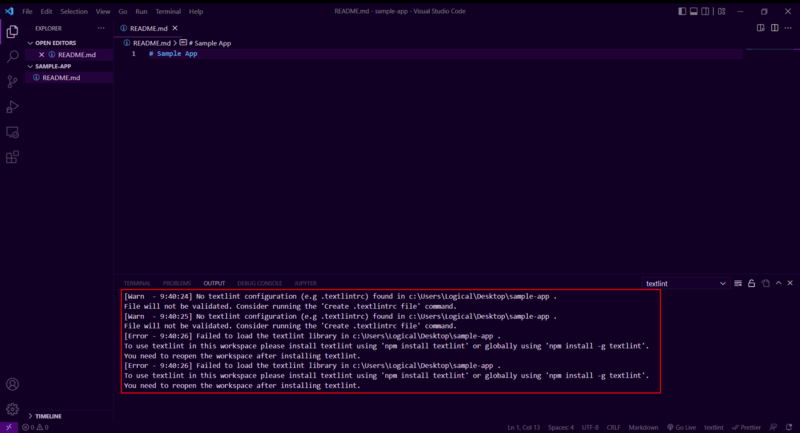This screenshot has height=433, width=800.
Task: Open the Explorer more actions ellipsis
Action: coord(101,29)
